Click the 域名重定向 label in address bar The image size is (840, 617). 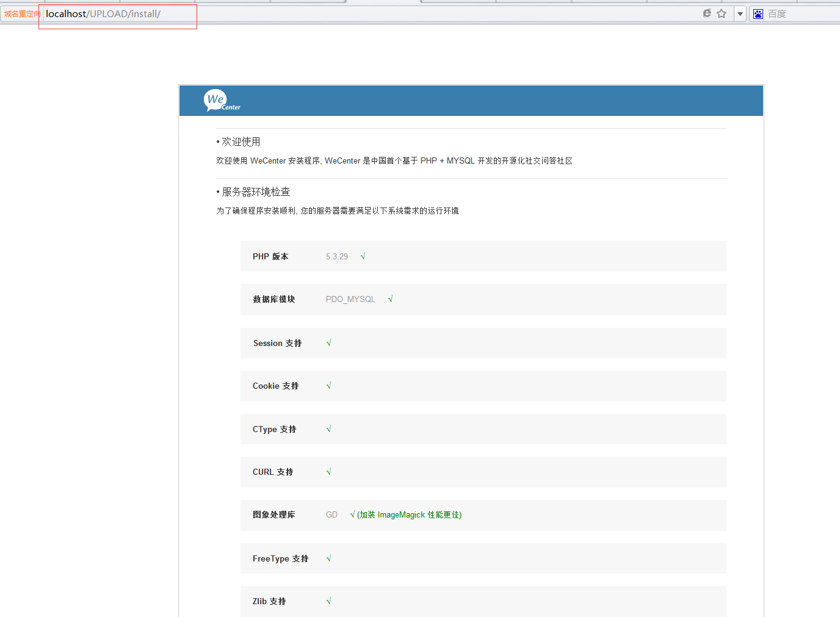click(22, 14)
